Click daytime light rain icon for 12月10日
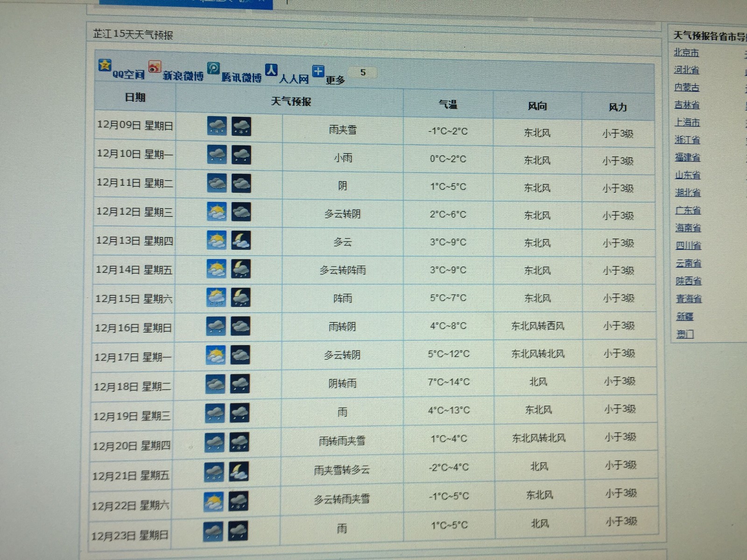The width and height of the screenshot is (747, 560). 217,155
